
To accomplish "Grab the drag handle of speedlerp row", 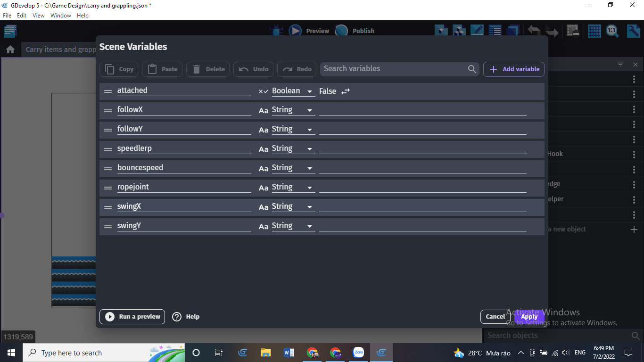I will (x=108, y=149).
